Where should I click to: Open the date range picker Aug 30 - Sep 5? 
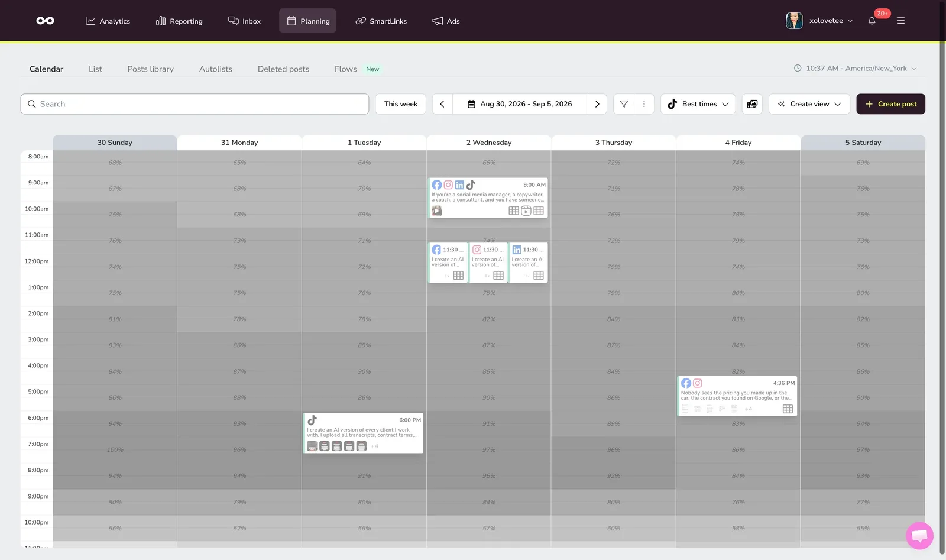520,104
